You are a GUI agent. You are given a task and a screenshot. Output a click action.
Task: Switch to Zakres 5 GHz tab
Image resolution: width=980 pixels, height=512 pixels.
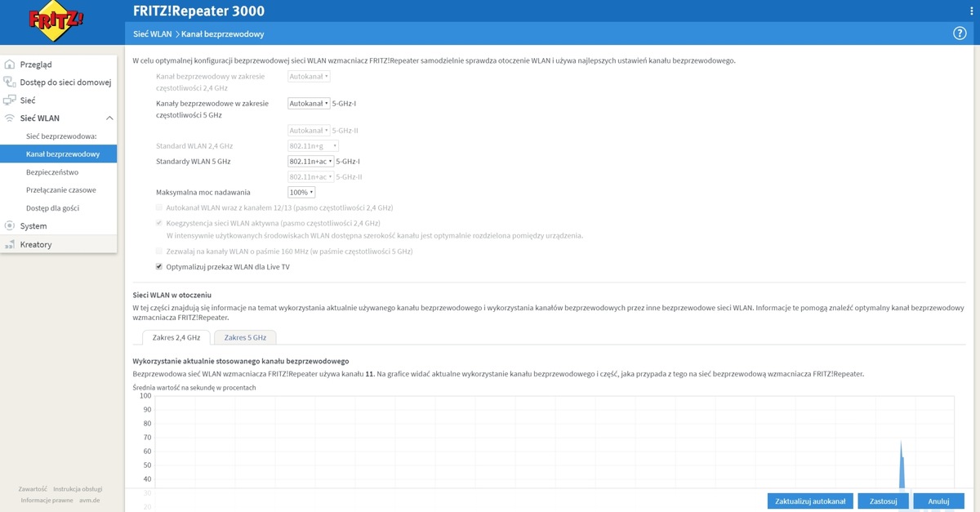(245, 337)
